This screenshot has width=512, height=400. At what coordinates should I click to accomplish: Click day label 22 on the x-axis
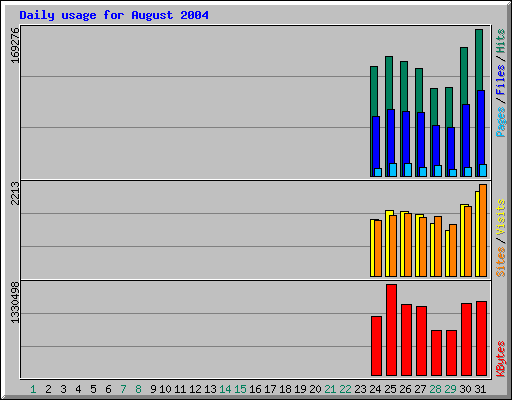click(345, 389)
